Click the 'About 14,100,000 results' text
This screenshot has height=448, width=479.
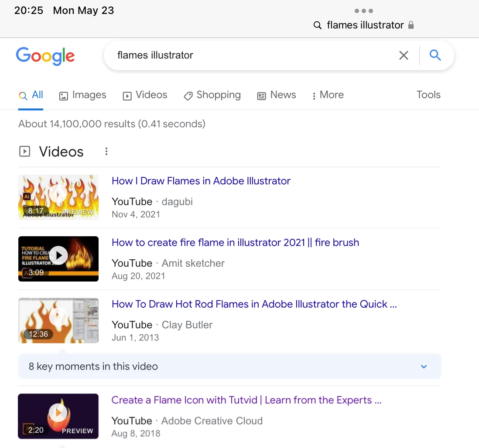[x=112, y=124]
